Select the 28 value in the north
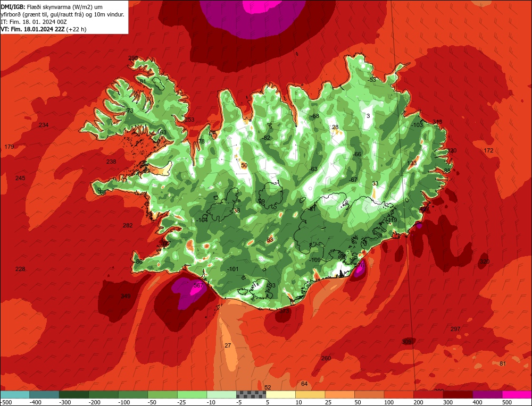The image size is (532, 406). coord(335,127)
